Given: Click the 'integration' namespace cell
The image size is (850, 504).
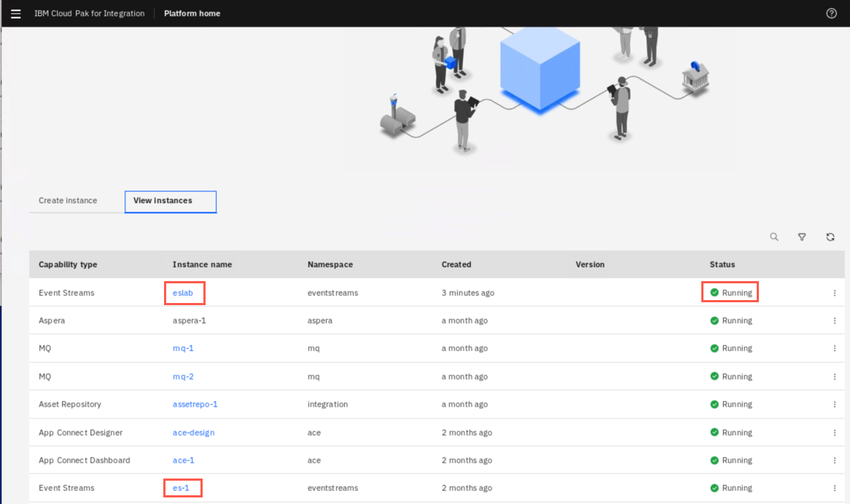Looking at the screenshot, I should pos(327,404).
